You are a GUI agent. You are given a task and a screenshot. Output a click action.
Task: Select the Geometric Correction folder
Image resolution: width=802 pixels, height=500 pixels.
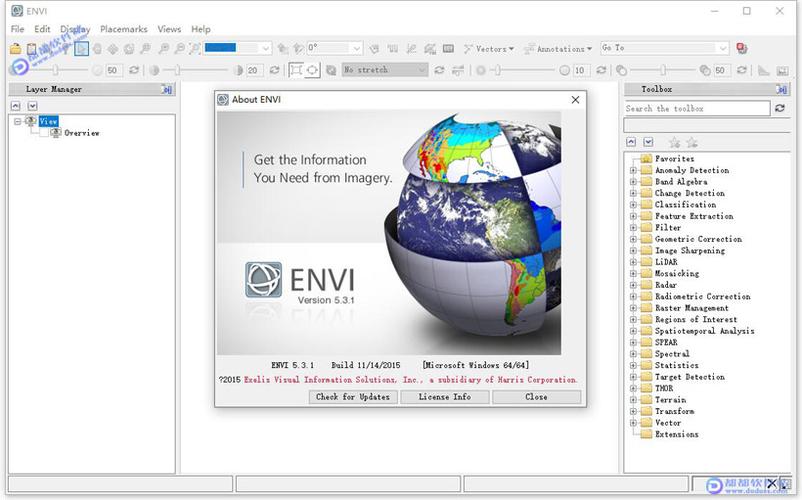pyautogui.click(x=698, y=239)
